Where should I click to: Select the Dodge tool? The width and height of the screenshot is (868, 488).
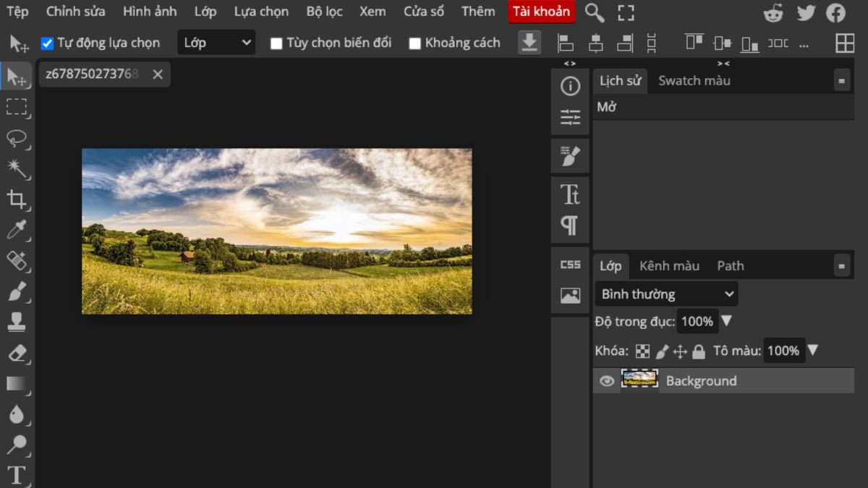tap(17, 444)
